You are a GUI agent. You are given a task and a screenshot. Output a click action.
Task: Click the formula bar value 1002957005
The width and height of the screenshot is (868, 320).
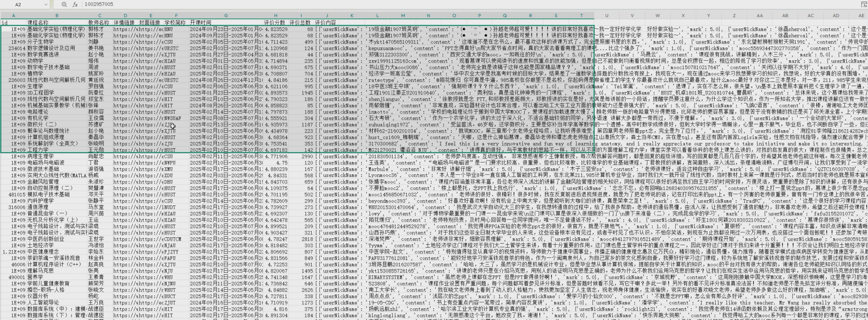99,4
